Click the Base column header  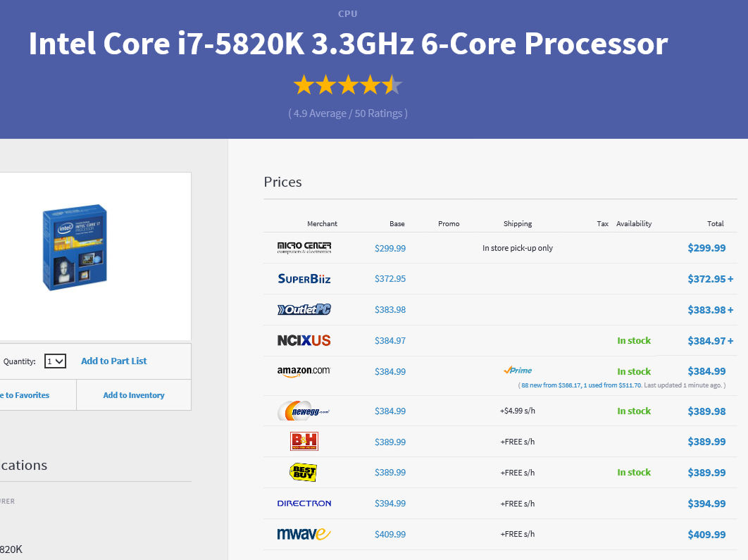[397, 224]
